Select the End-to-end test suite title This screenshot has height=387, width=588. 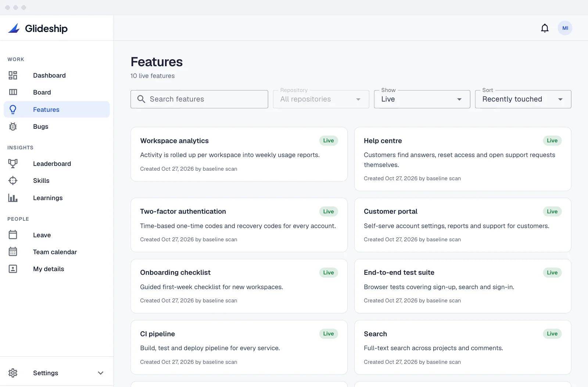click(399, 273)
